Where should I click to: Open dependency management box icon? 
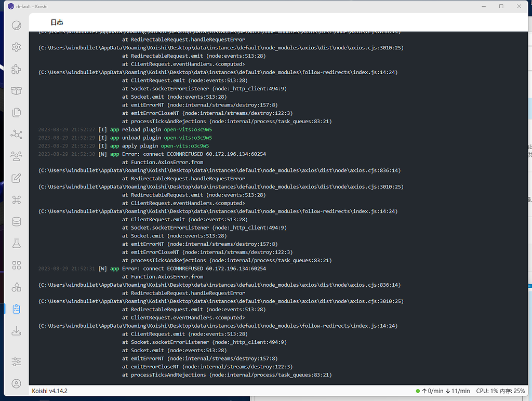16,91
